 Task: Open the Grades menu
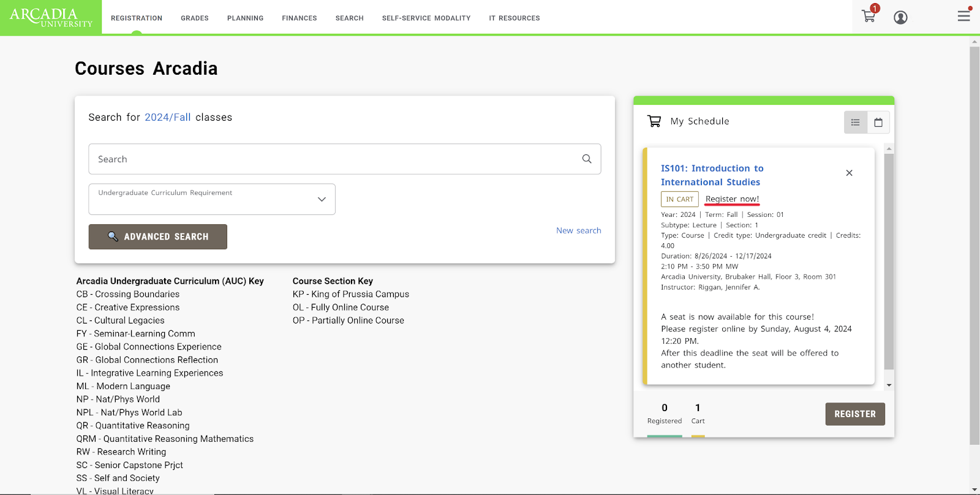pos(195,18)
